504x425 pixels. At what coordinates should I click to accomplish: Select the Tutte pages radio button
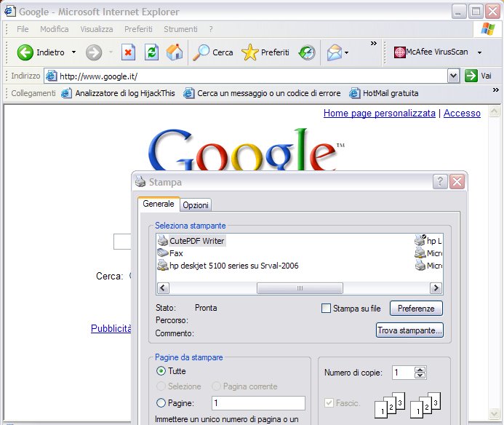tap(161, 371)
